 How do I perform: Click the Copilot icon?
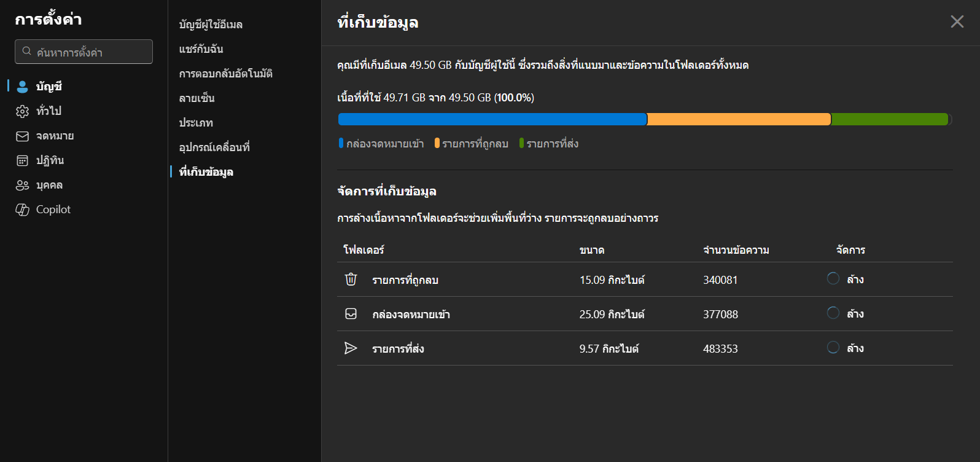pos(23,209)
